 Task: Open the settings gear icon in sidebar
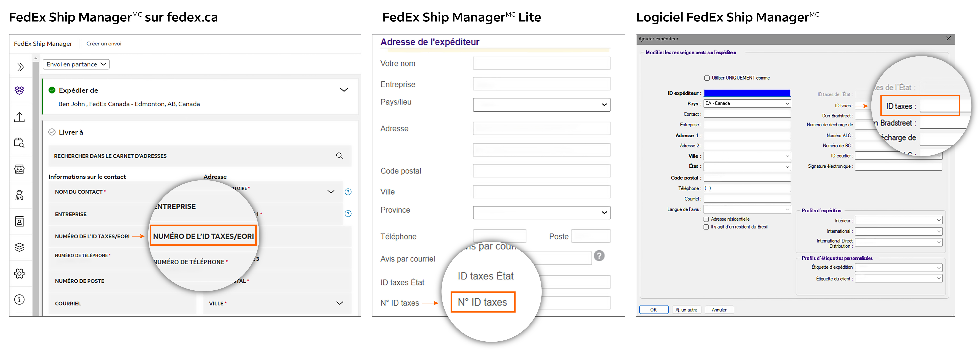point(19,274)
